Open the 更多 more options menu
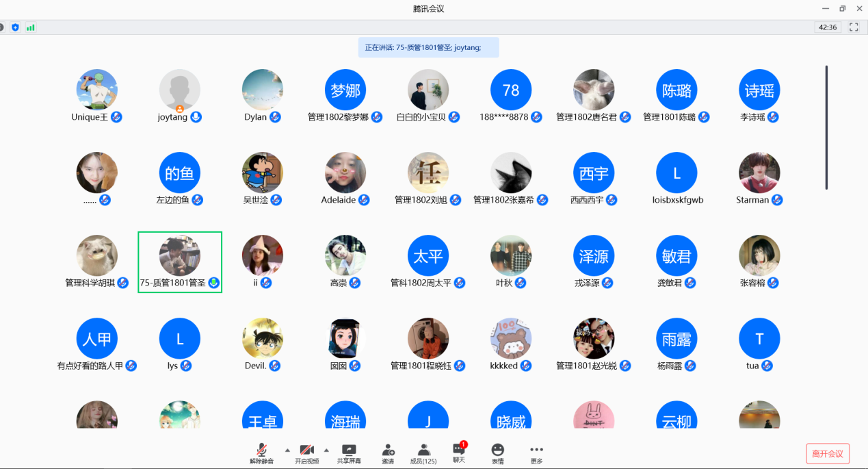This screenshot has height=469, width=868. click(x=536, y=453)
